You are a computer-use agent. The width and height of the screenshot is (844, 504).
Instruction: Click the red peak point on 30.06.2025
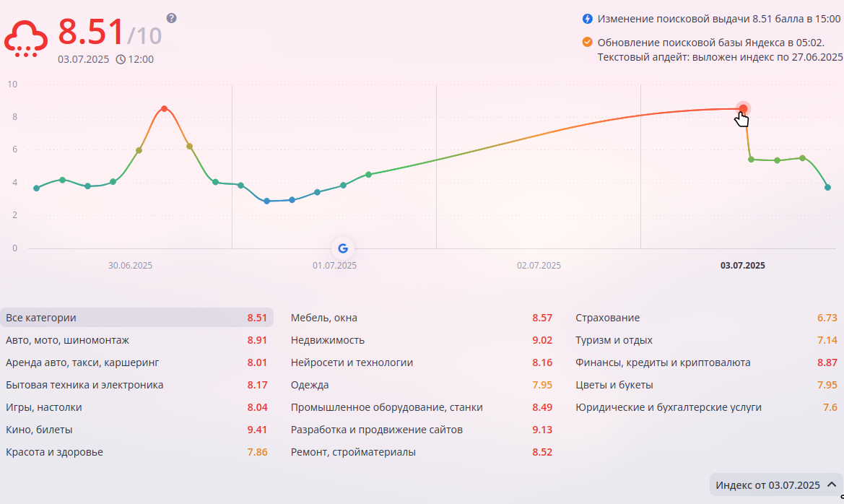[x=165, y=109]
